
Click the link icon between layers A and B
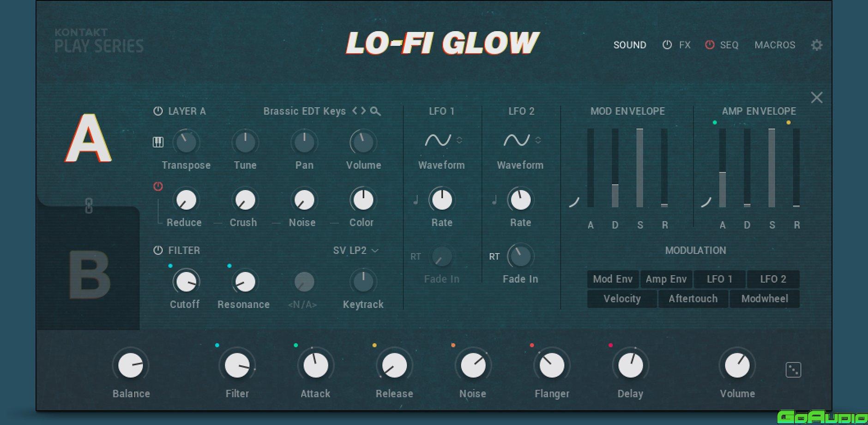tap(89, 206)
